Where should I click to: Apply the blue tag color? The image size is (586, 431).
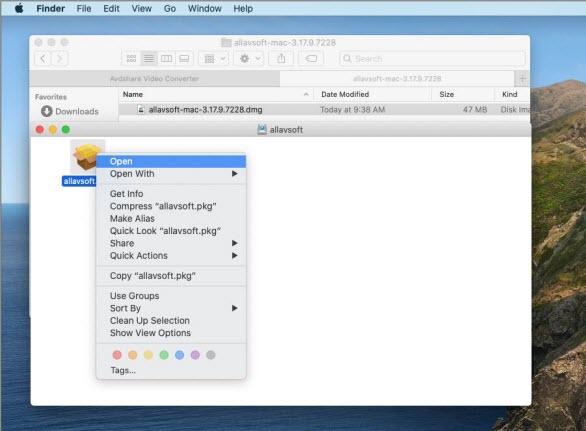pyautogui.click(x=179, y=355)
